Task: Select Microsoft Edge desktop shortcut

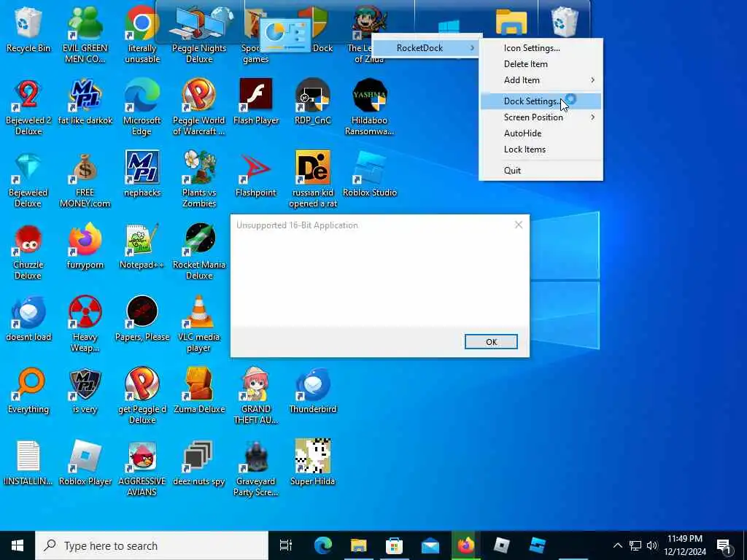Action: click(142, 107)
